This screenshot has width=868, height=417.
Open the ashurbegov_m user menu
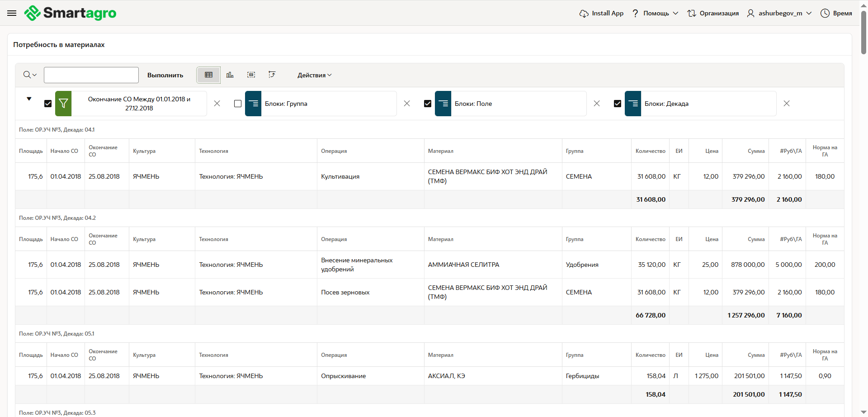[779, 13]
